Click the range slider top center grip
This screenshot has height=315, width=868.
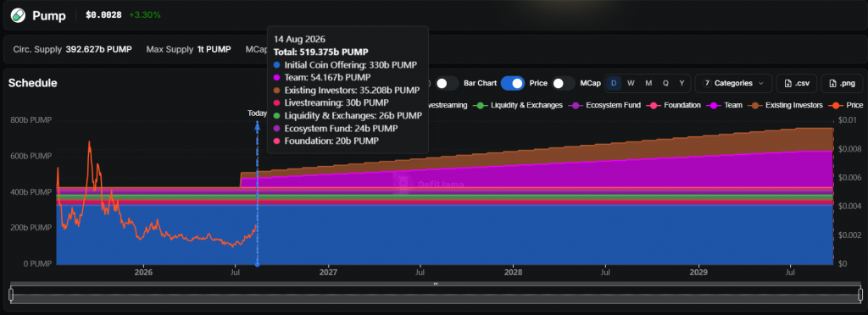tap(436, 284)
